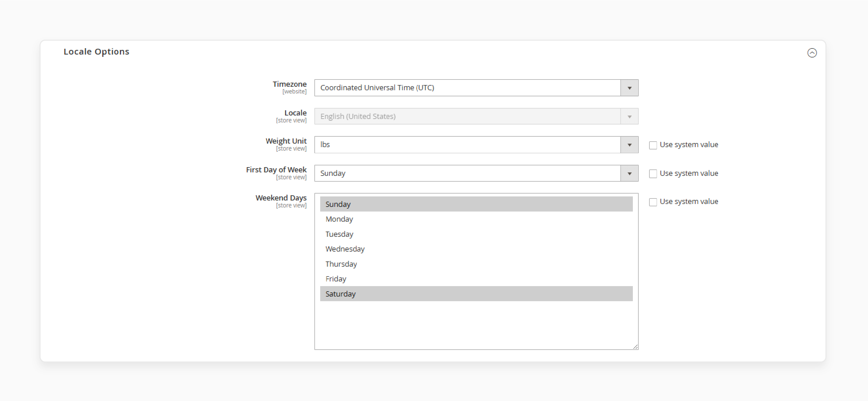
Task: Open the Weight Unit dropdown
Action: (476, 145)
